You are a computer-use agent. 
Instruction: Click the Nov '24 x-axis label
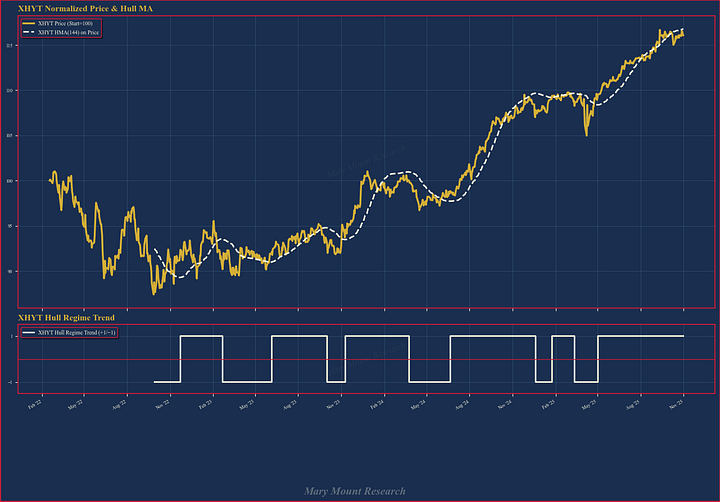pyautogui.click(x=505, y=404)
